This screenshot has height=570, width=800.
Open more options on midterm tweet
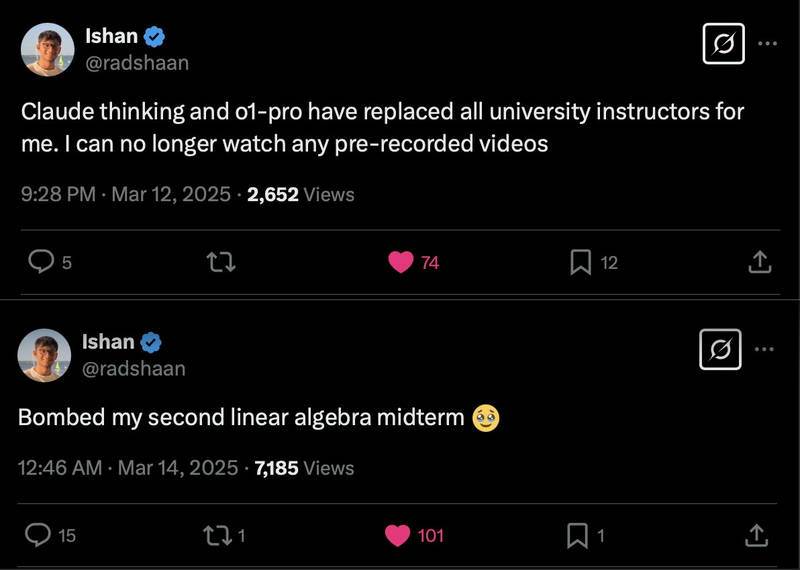764,350
